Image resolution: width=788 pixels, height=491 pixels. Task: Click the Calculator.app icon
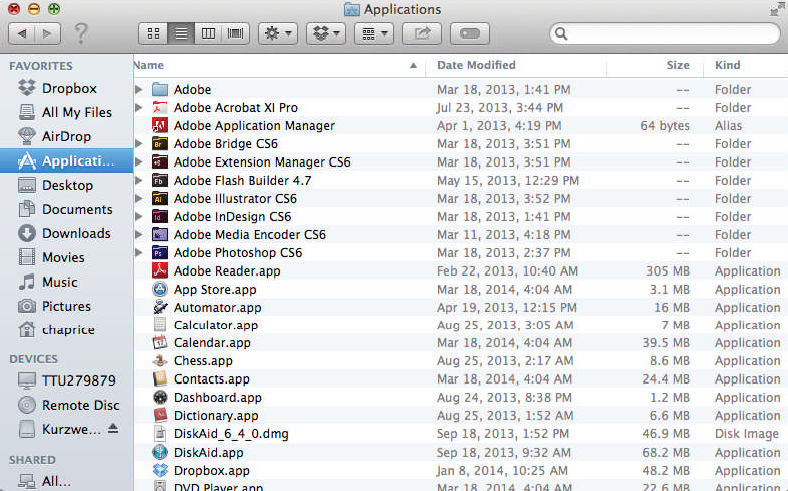point(160,325)
